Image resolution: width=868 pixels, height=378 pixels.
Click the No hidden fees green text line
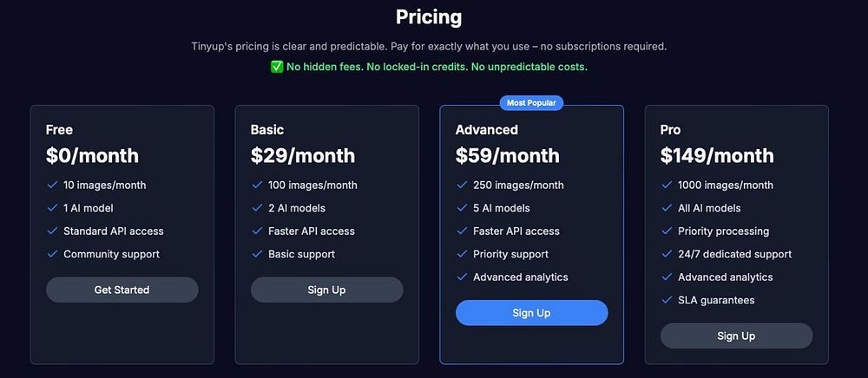pos(429,67)
